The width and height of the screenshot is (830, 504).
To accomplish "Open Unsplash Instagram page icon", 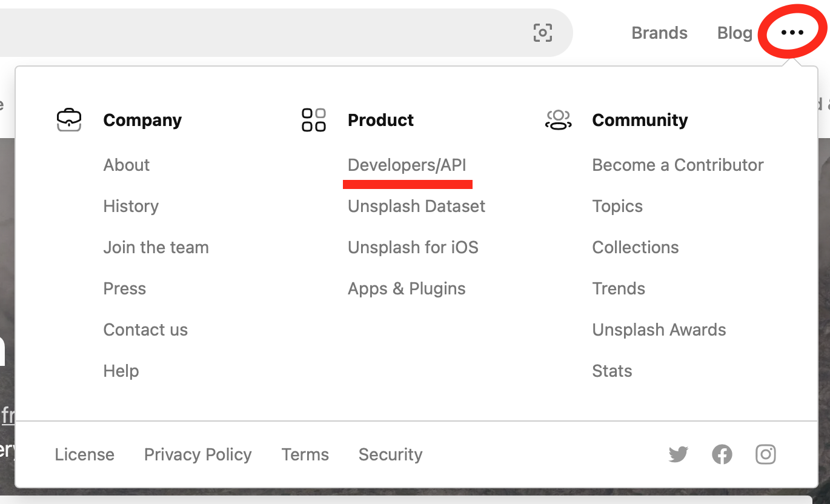I will tap(766, 454).
